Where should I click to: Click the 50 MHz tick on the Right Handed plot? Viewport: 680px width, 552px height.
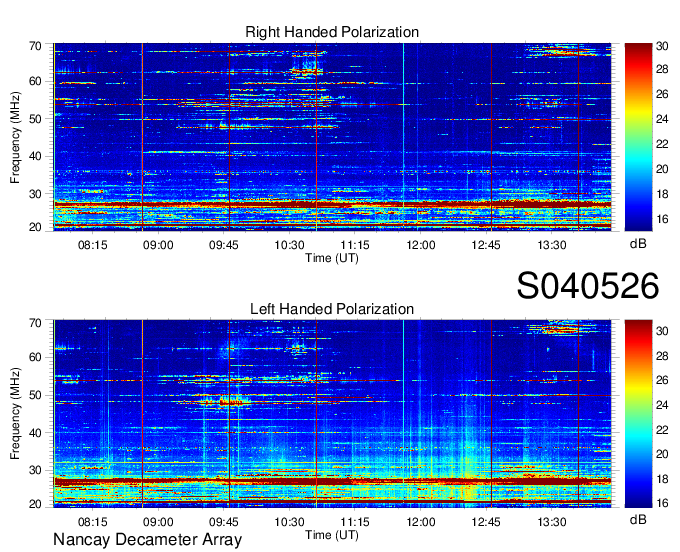[x=35, y=119]
